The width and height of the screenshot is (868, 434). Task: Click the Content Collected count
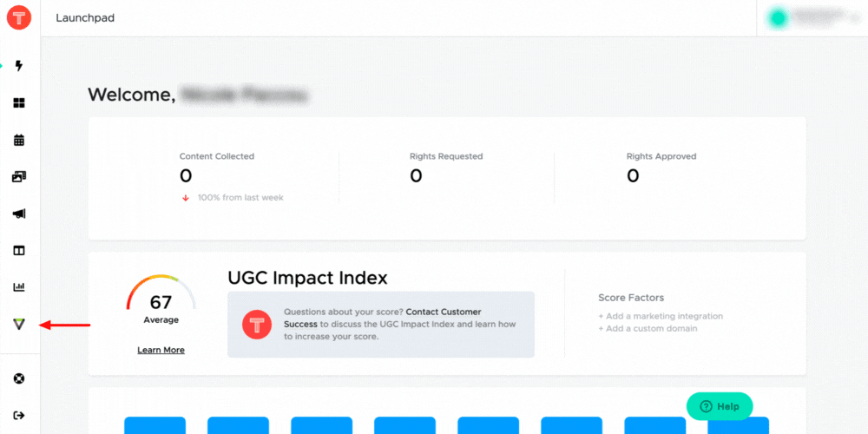click(x=186, y=176)
